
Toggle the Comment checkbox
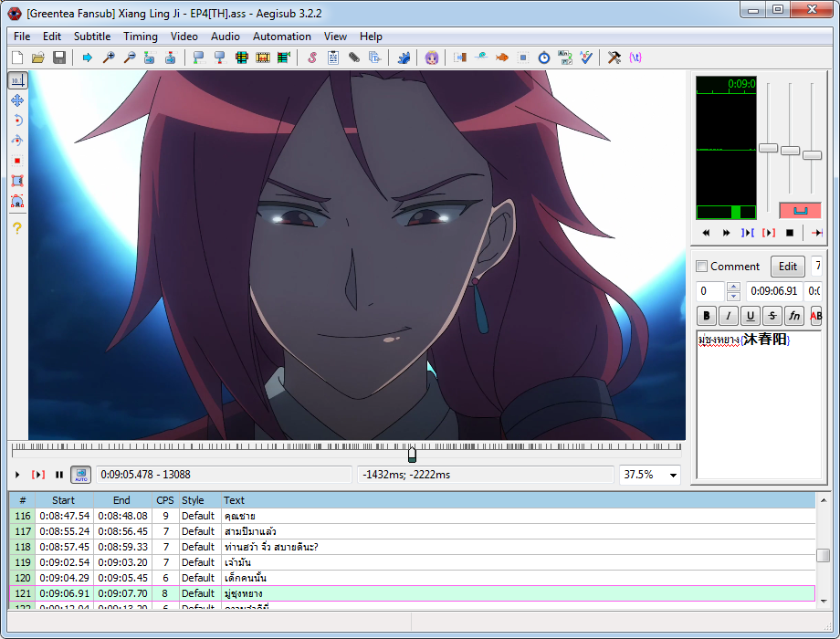tap(701, 267)
